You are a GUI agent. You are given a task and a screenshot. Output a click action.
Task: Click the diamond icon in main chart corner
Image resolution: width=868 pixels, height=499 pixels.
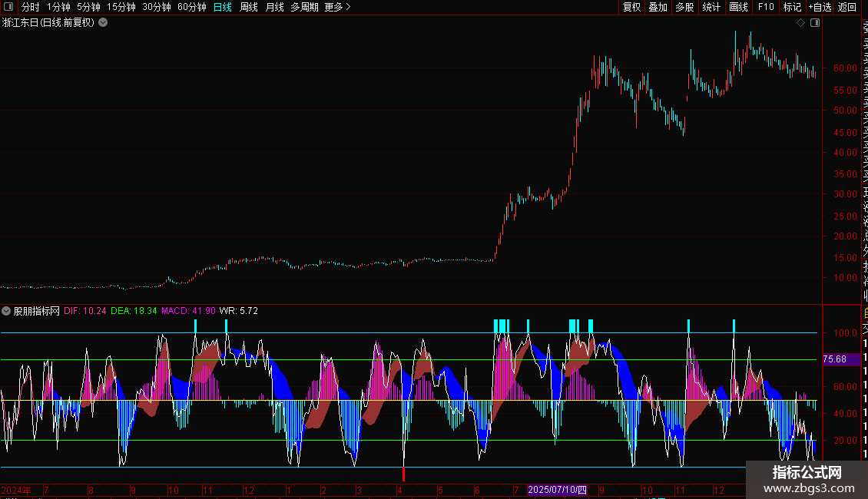[800, 23]
